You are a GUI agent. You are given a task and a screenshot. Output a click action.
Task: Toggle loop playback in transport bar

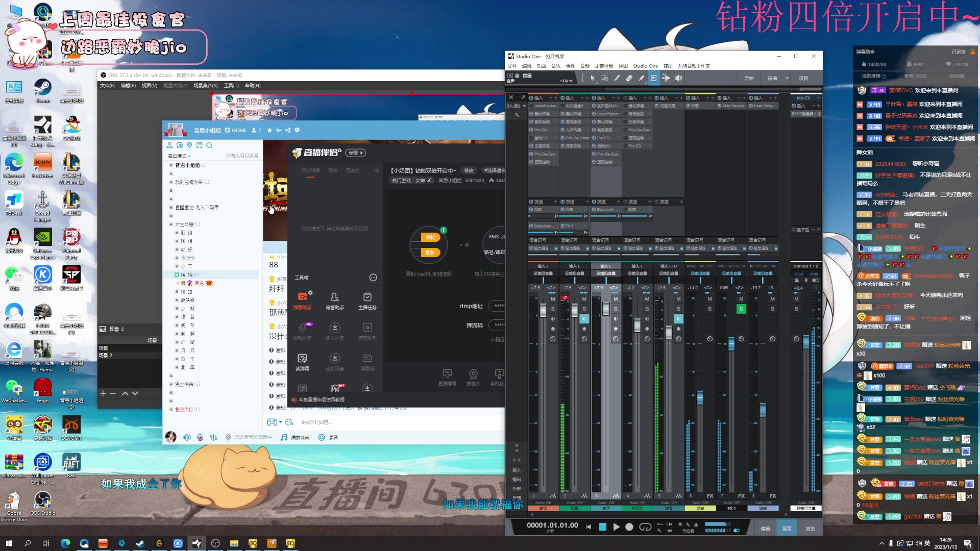pyautogui.click(x=645, y=527)
